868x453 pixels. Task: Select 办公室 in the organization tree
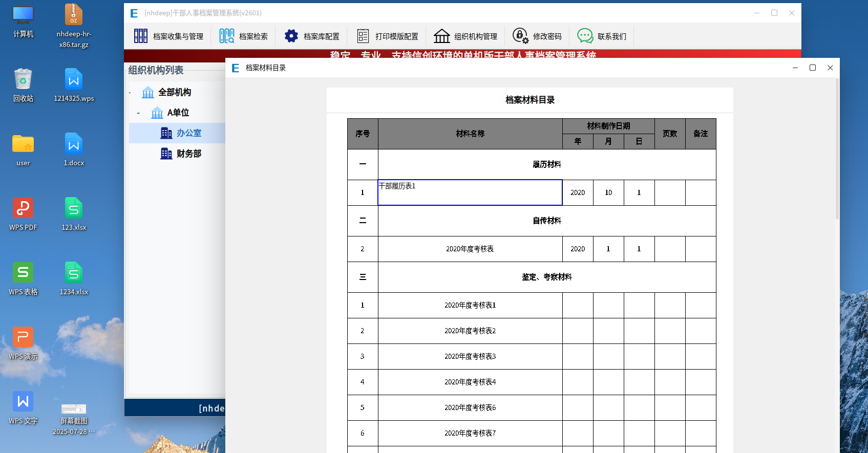click(x=188, y=133)
